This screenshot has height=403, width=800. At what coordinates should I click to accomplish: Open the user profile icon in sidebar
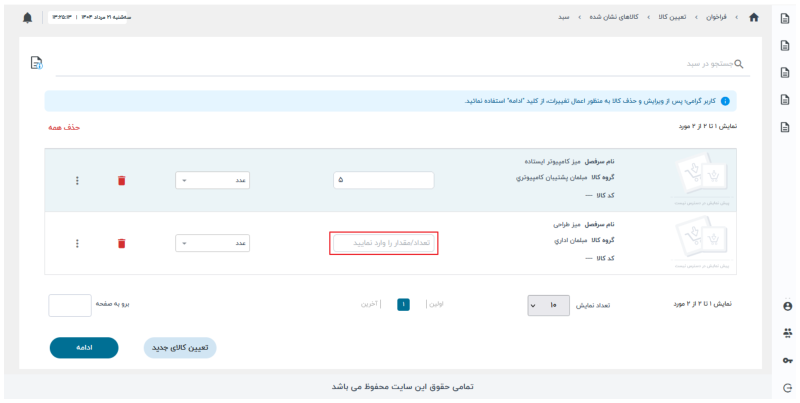coord(787,306)
